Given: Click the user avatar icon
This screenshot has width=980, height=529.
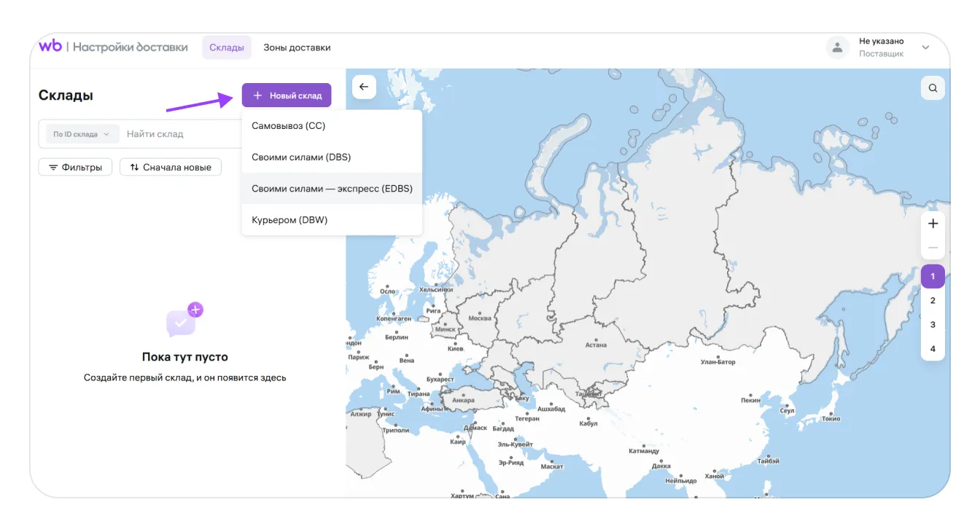Looking at the screenshot, I should (x=838, y=48).
